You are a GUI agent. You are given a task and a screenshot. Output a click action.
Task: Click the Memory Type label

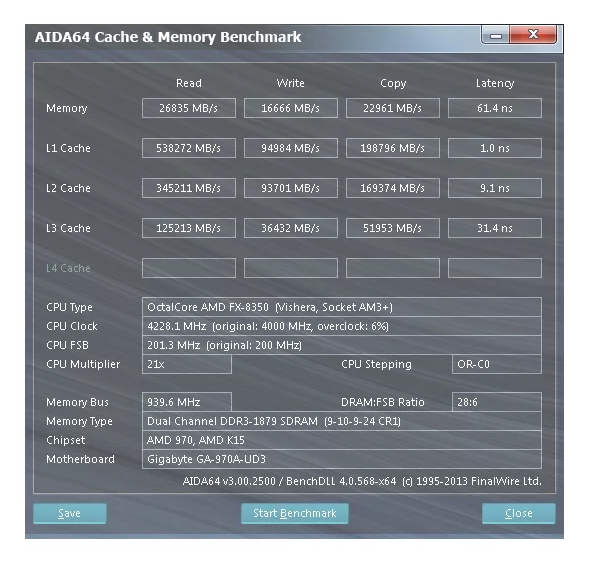pyautogui.click(x=79, y=422)
